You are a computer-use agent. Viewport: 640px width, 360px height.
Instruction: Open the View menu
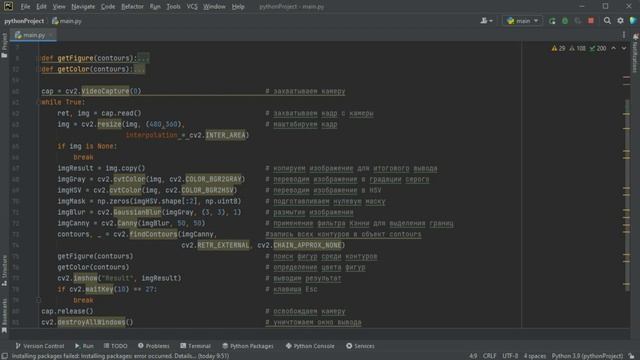59,7
